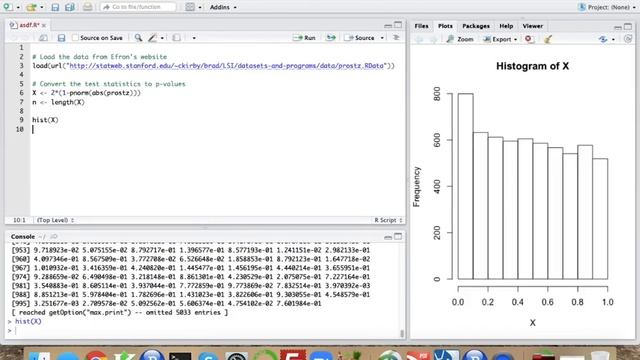This screenshot has height=360, width=640.
Task: Click the Source button
Action: pos(359,38)
